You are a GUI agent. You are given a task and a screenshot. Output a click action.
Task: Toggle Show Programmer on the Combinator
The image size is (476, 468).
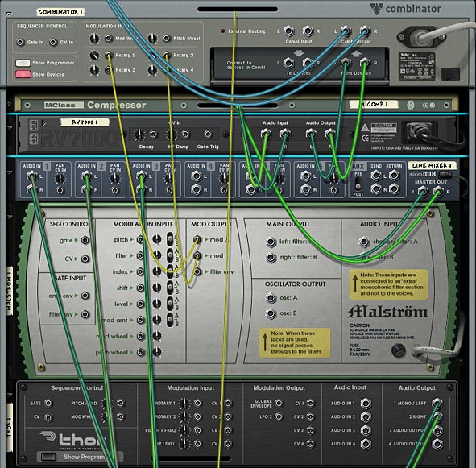(x=23, y=63)
